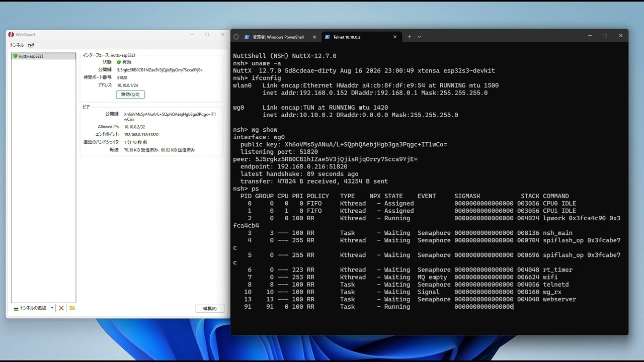Viewport: 644px width, 362px height.
Task: Select the nuttx-esp32s3 tunnel in list
Action: pyautogui.click(x=43, y=56)
